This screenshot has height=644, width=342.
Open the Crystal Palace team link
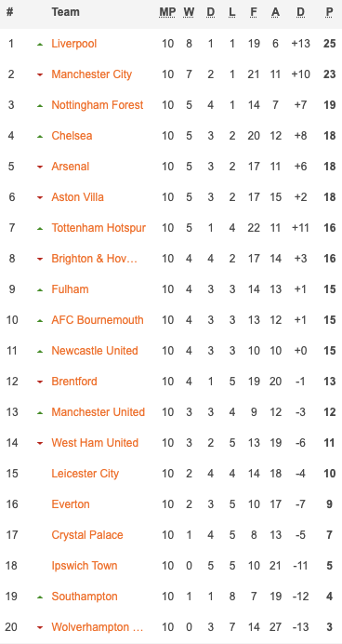87,535
